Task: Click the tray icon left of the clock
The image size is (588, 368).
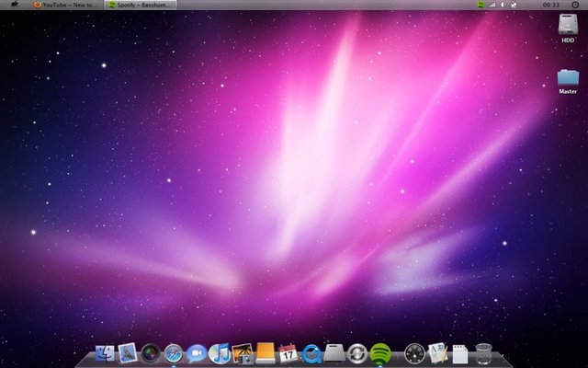Action: pyautogui.click(x=514, y=5)
